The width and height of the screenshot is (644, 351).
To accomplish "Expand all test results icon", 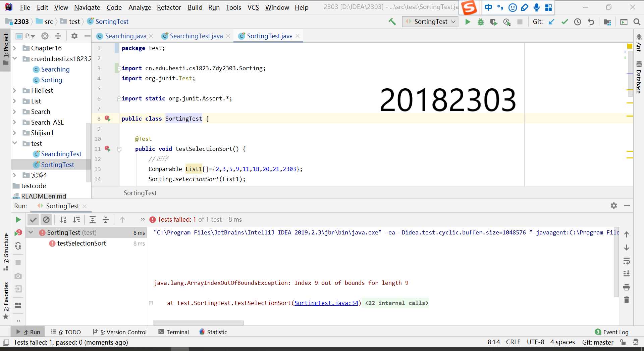I will pyautogui.click(x=93, y=220).
